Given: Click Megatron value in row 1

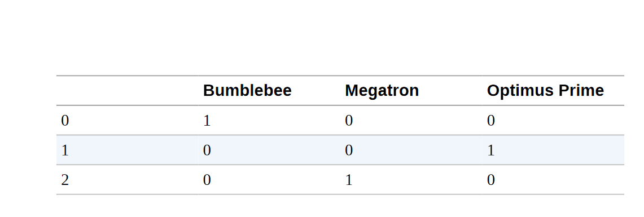Looking at the screenshot, I should click(x=349, y=150).
